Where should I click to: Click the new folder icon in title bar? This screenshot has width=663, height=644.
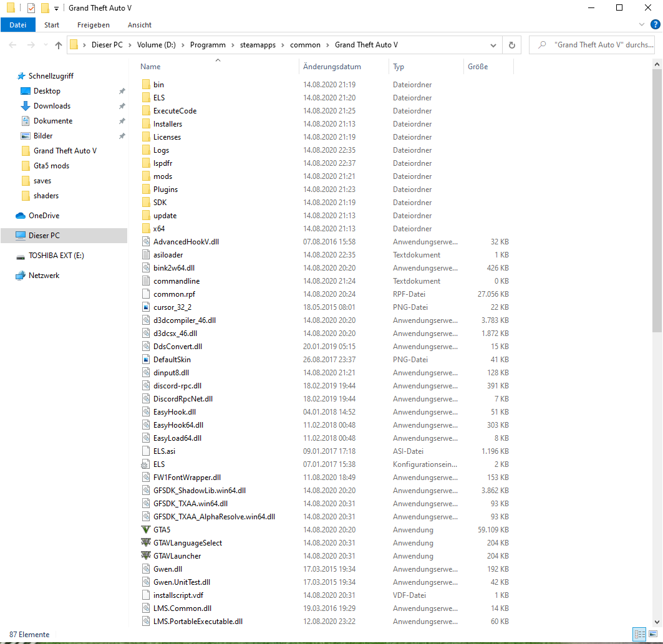pos(45,8)
